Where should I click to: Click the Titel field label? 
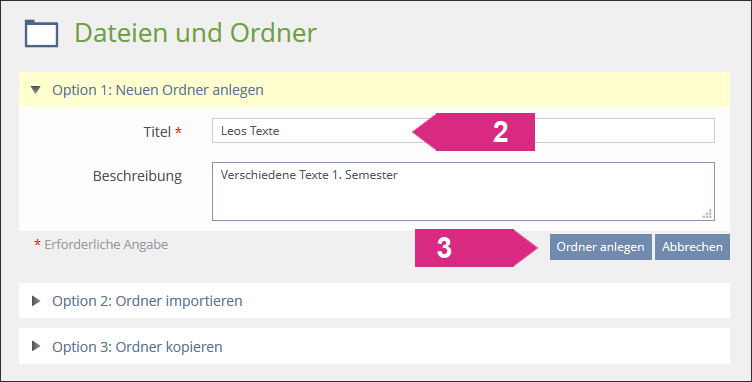pyautogui.click(x=157, y=132)
